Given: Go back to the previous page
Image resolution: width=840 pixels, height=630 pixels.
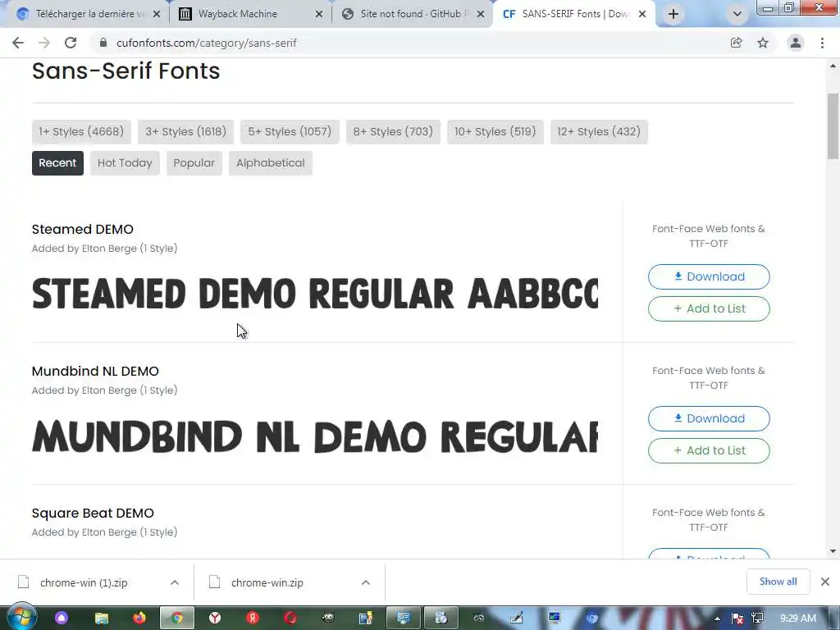Looking at the screenshot, I should pyautogui.click(x=18, y=43).
